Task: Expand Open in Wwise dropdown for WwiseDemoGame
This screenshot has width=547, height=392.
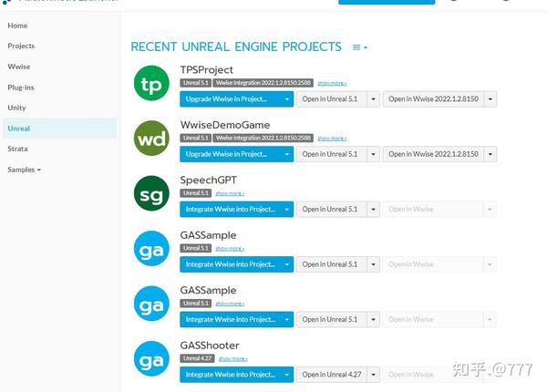Action: (490, 154)
